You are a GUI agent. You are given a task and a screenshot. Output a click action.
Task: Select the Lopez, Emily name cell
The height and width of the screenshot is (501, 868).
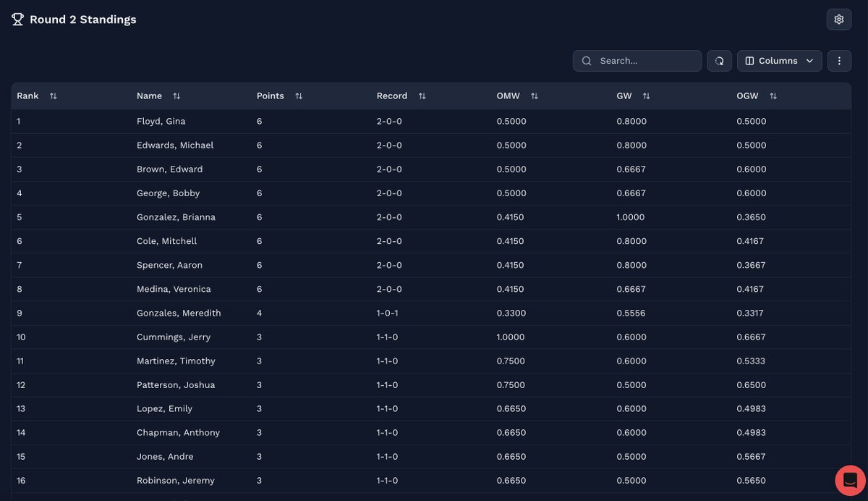[x=165, y=408]
